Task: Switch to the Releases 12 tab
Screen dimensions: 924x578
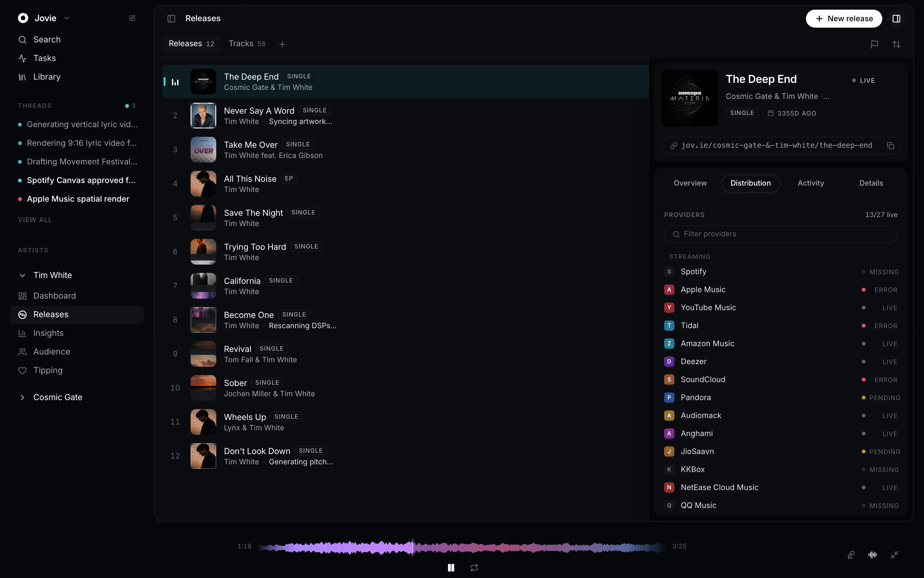Action: point(191,44)
